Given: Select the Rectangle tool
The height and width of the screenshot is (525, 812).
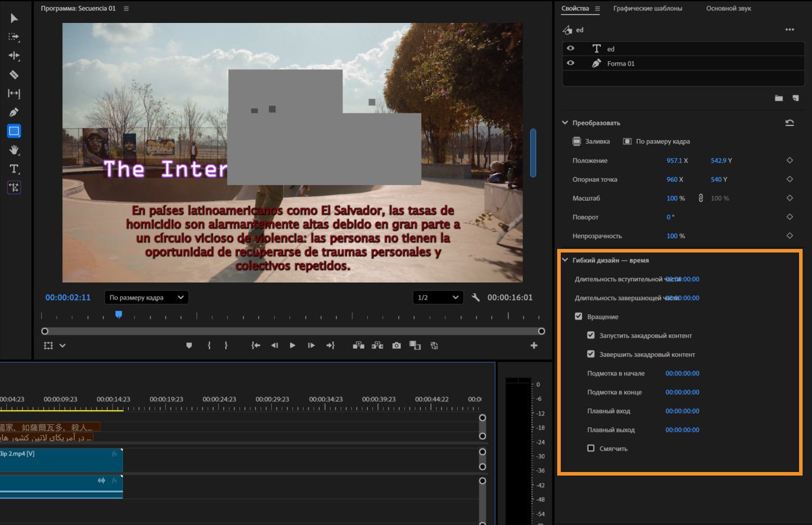Looking at the screenshot, I should (x=14, y=131).
